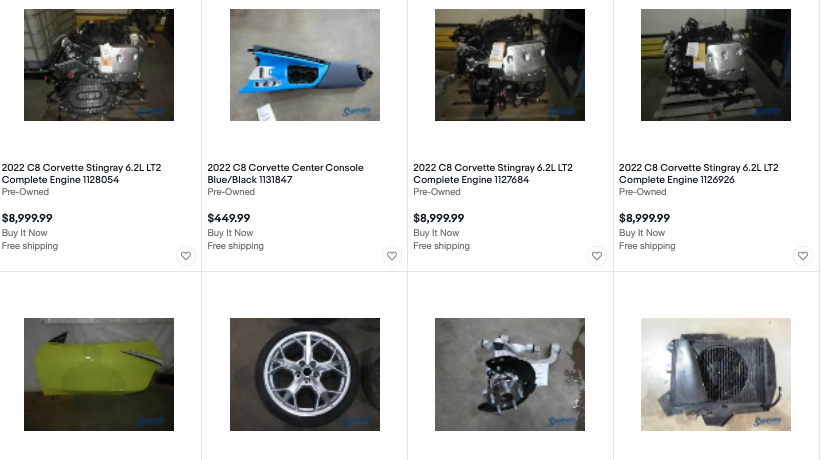Viewport: 821px width, 460px height.
Task: Save Engine 1127684 listing to watchlist heart
Action: point(597,256)
